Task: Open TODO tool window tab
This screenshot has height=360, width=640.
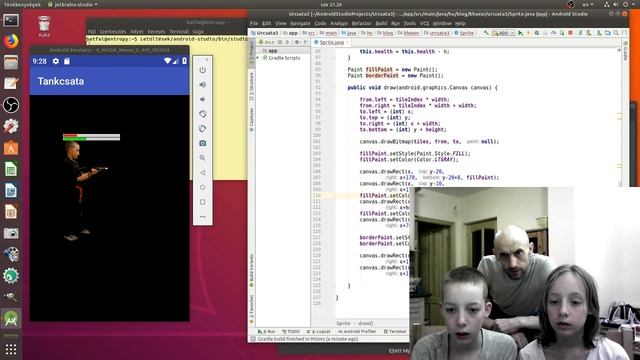Action: (x=291, y=331)
